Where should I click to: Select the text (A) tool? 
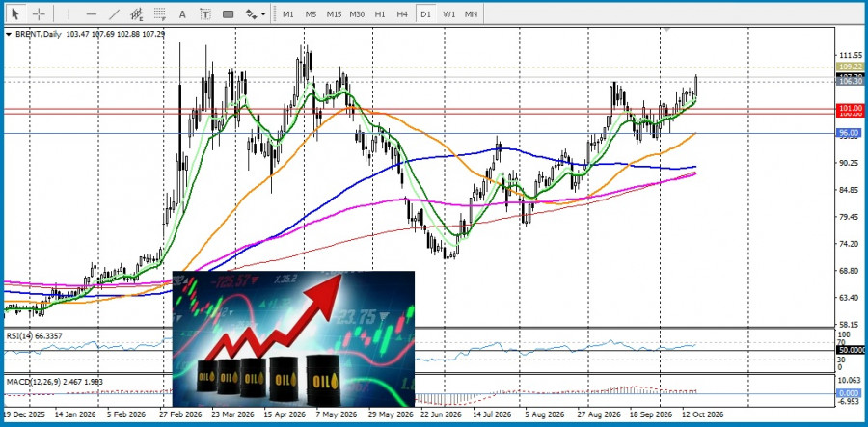point(182,14)
